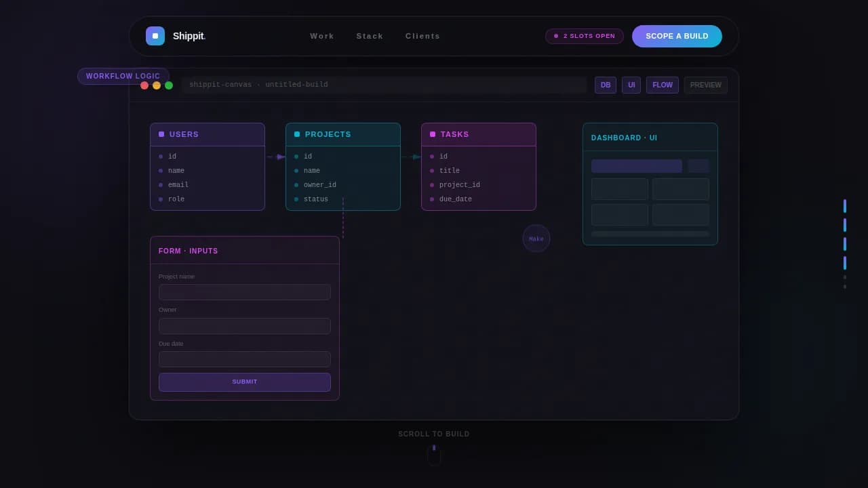
Task: Switch to the PREVIEW tab
Action: pos(705,85)
